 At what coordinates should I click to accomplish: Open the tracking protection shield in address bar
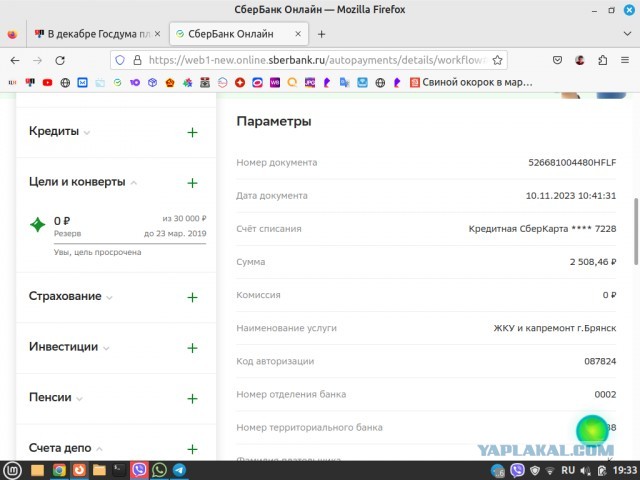point(120,60)
